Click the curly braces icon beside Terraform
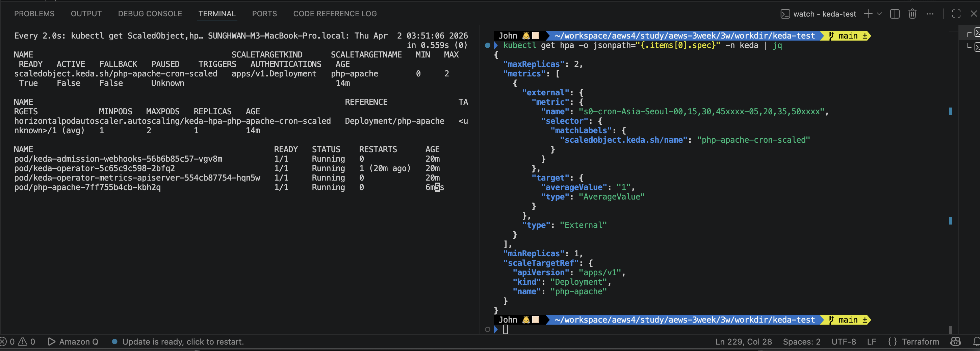 892,342
